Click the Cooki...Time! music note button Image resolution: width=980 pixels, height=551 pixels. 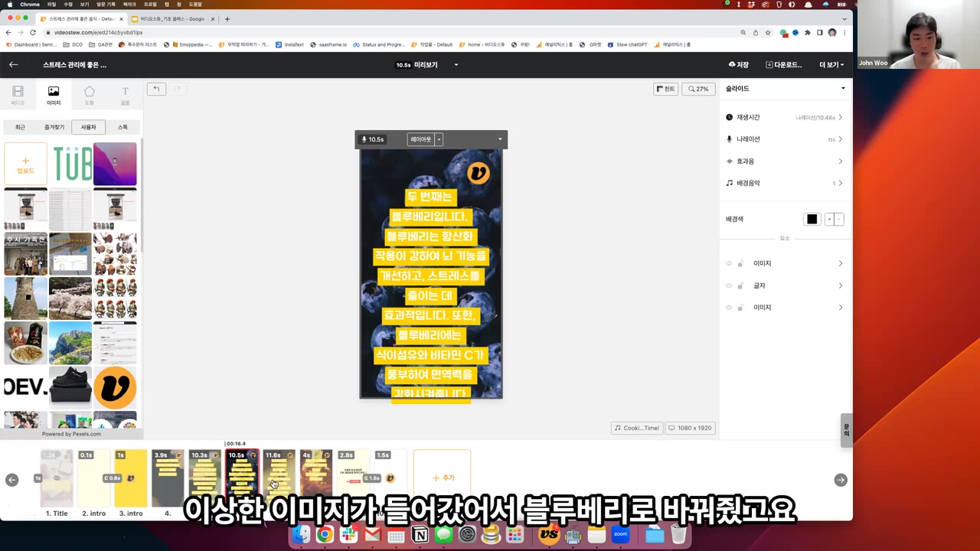point(636,428)
